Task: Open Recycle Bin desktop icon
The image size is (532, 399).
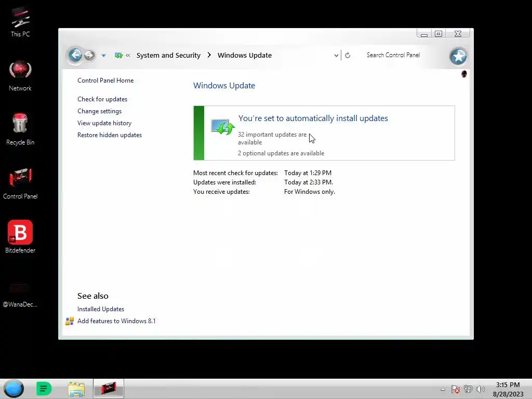Action: (x=20, y=130)
